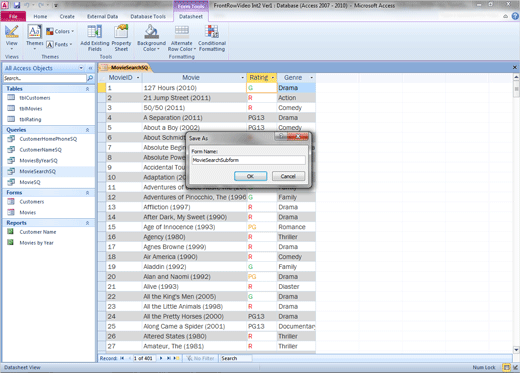Image resolution: width=520 pixels, height=373 pixels.
Task: Select the MovieSearchSQ document tab
Action: [x=125, y=68]
